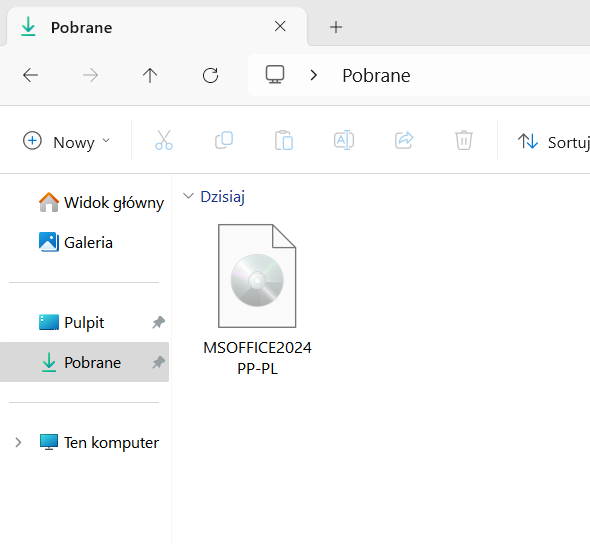Open Galeria in the sidebar

(x=76, y=243)
